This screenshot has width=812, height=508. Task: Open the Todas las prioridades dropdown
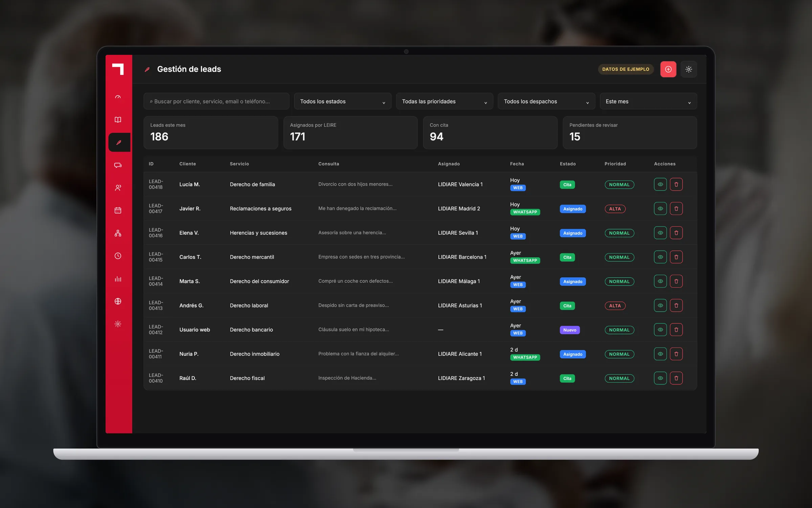click(445, 101)
